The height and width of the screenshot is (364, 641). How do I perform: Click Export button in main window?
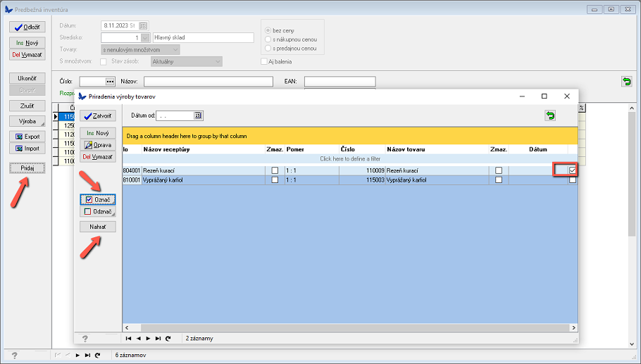[27, 137]
